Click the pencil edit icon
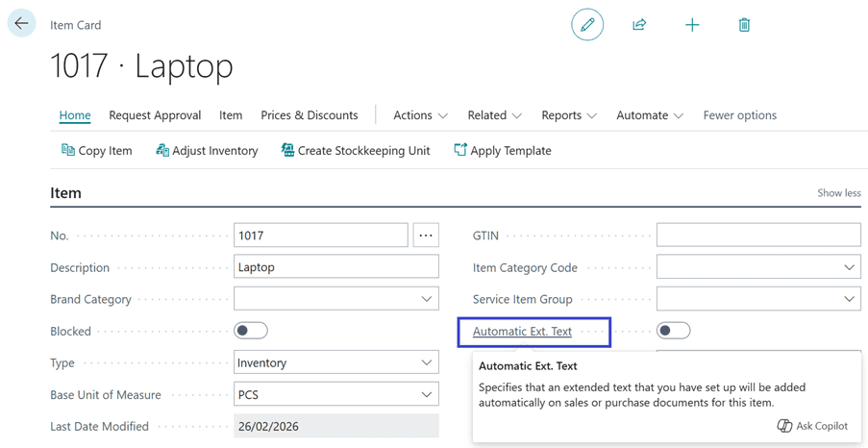Image resolution: width=868 pixels, height=448 pixels. point(587,25)
